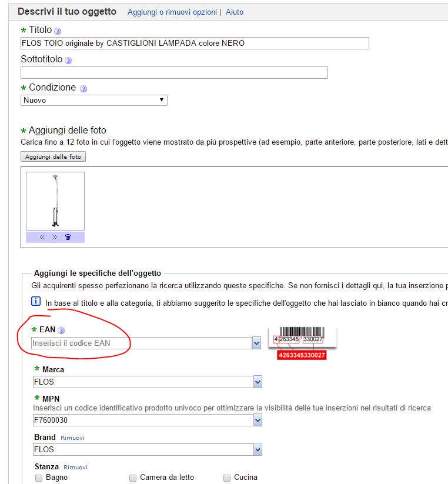The width and height of the screenshot is (448, 484).
Task: Click the EAN barcode example image
Action: pyautogui.click(x=302, y=343)
